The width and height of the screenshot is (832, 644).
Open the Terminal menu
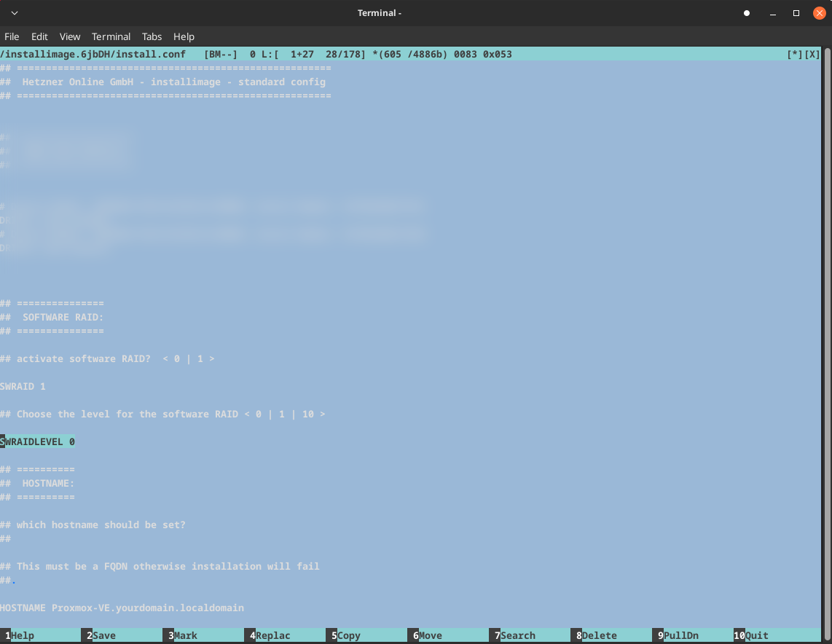(x=111, y=36)
